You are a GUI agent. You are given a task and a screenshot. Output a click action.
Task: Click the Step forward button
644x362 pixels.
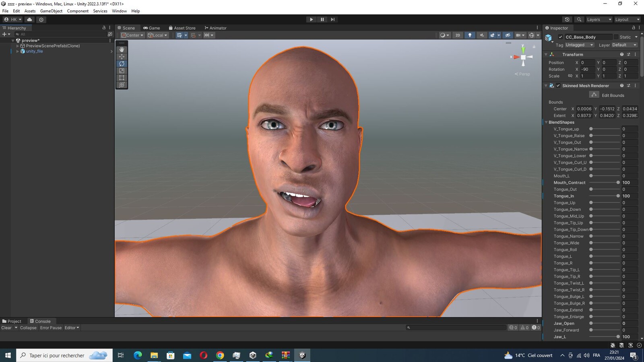point(332,19)
